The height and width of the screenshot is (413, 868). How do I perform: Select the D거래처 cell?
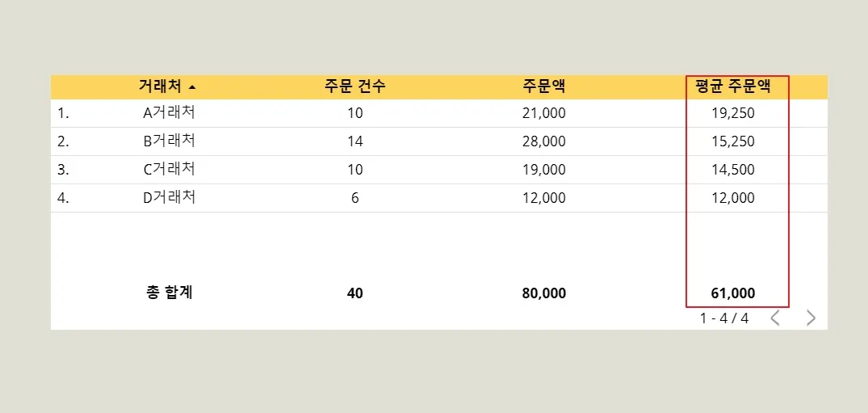click(x=170, y=197)
